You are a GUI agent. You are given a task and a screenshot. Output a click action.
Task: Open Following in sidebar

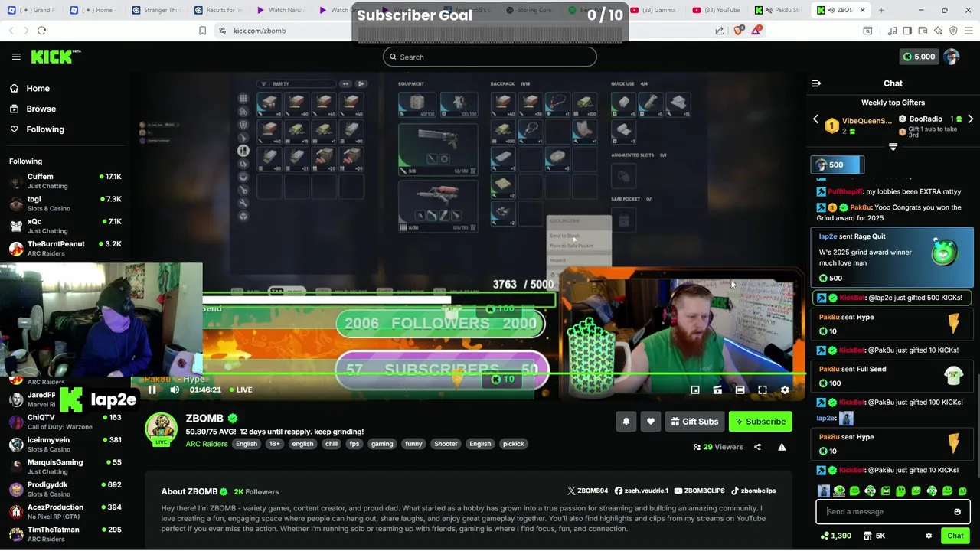pyautogui.click(x=45, y=129)
